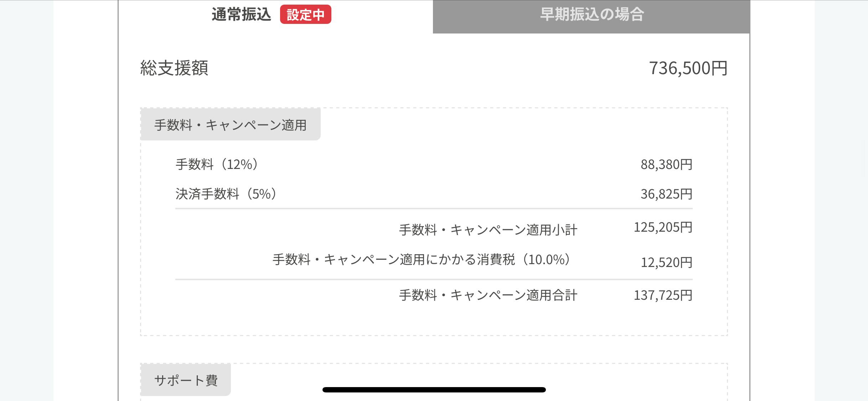Click the divider line above the 合計 row

[434, 279]
